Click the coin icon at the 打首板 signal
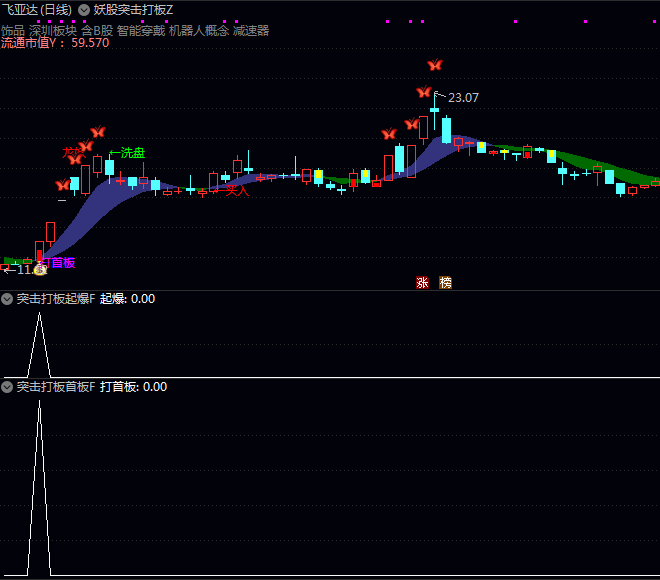Screen dimensions: 660x580 pos(40,269)
